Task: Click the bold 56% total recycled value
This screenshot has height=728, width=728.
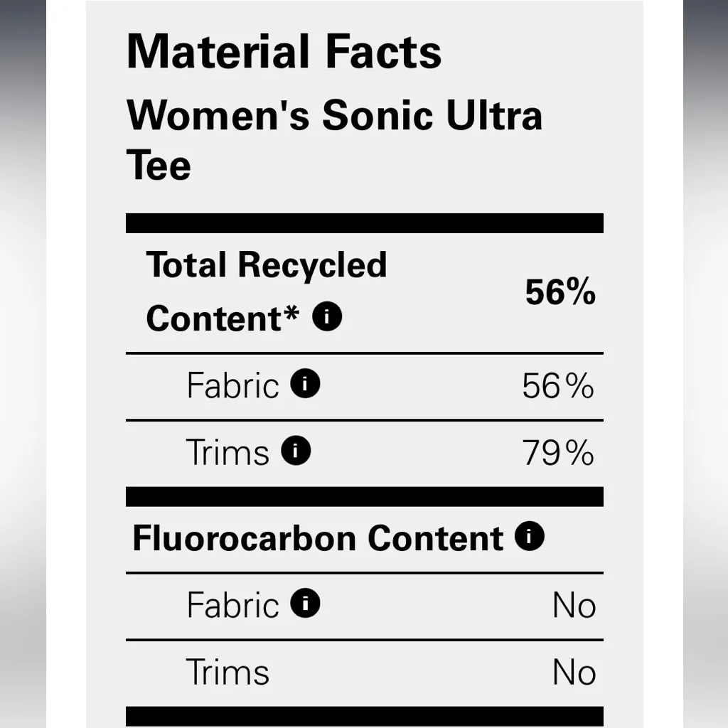Action: [560, 291]
